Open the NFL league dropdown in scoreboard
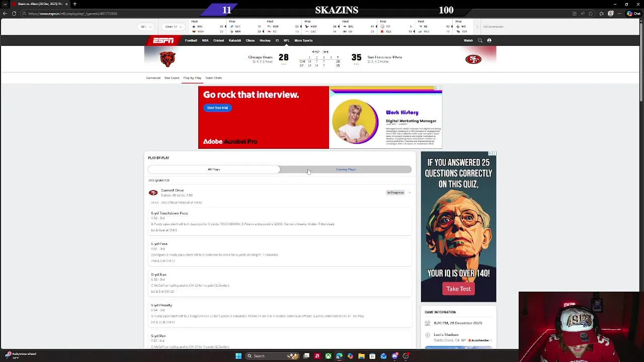644x362 pixels. [x=146, y=27]
